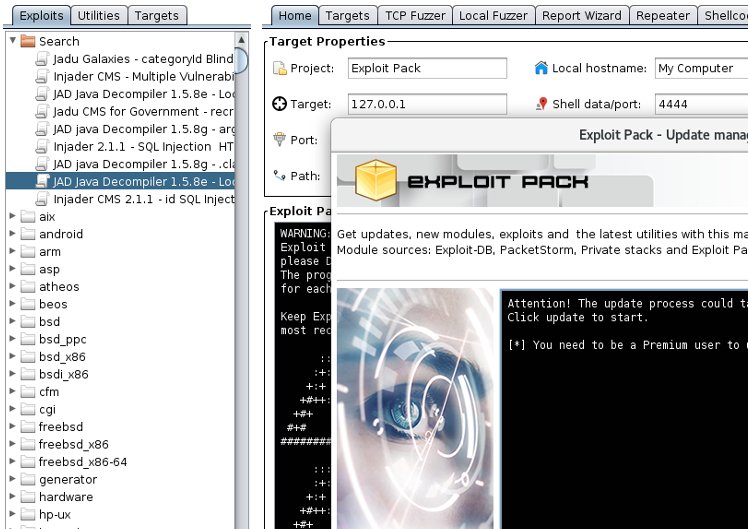Expand the cgi folder
748x529 pixels.
[x=13, y=409]
